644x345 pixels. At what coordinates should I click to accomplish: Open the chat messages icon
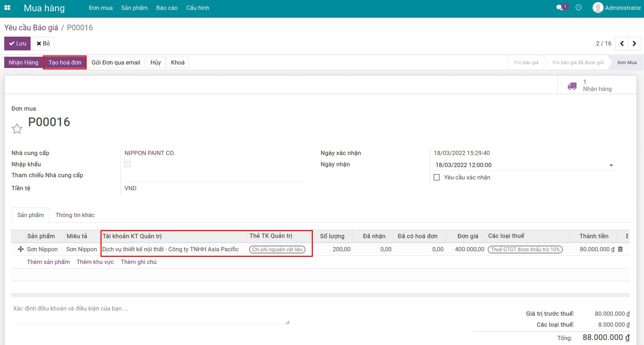pyautogui.click(x=559, y=8)
